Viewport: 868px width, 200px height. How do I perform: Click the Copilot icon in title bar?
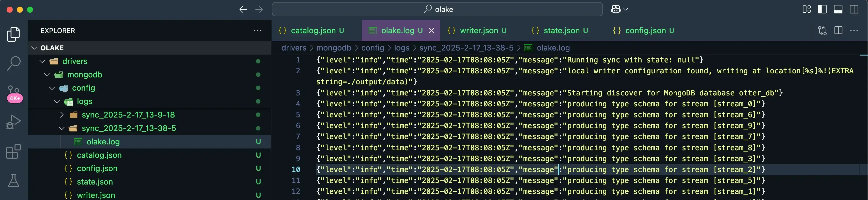(x=616, y=9)
